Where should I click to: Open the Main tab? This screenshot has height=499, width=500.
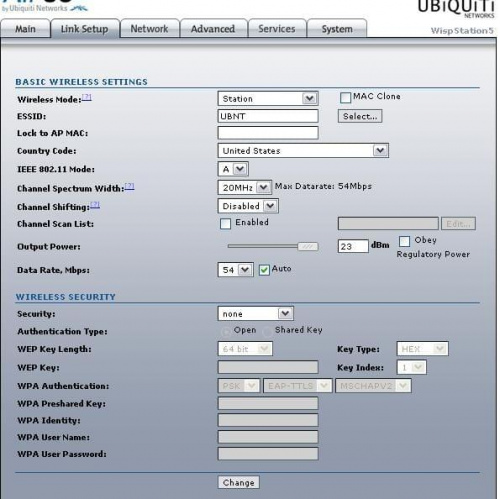[25, 29]
